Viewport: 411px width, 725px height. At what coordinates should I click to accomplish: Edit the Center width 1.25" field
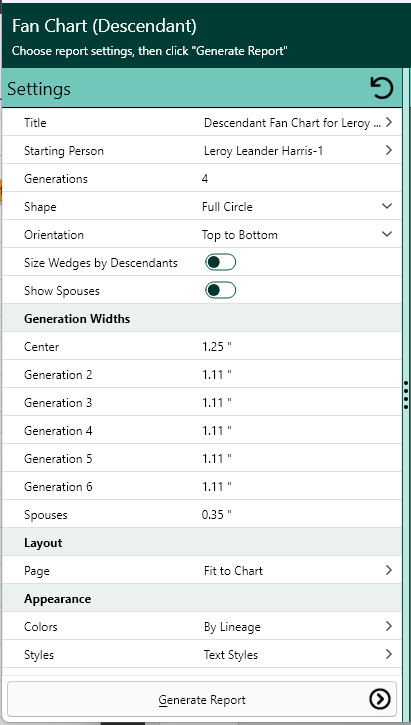click(217, 346)
